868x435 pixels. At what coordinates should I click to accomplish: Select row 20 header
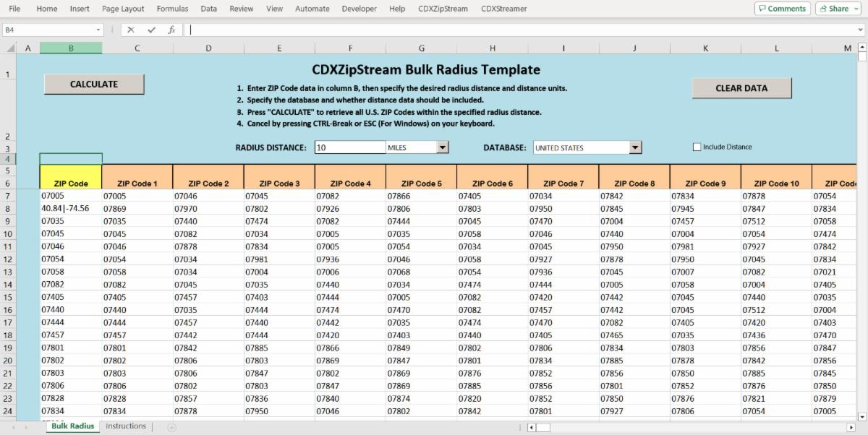click(x=7, y=361)
